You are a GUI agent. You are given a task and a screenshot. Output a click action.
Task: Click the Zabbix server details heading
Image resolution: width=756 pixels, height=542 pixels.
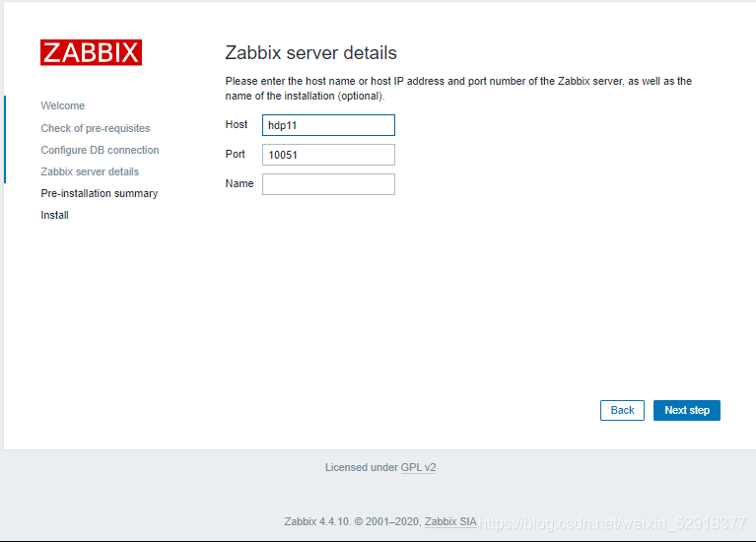tap(311, 53)
